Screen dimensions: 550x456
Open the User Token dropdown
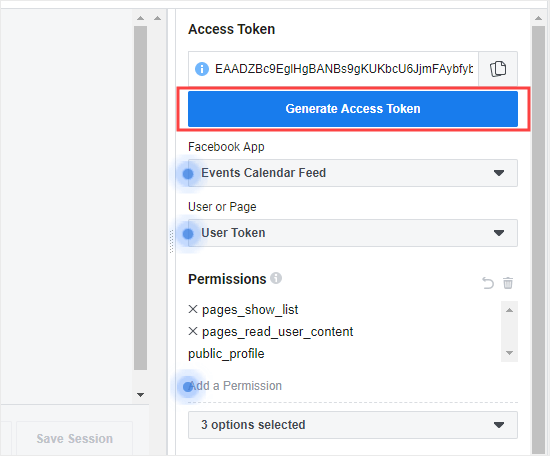coord(353,233)
